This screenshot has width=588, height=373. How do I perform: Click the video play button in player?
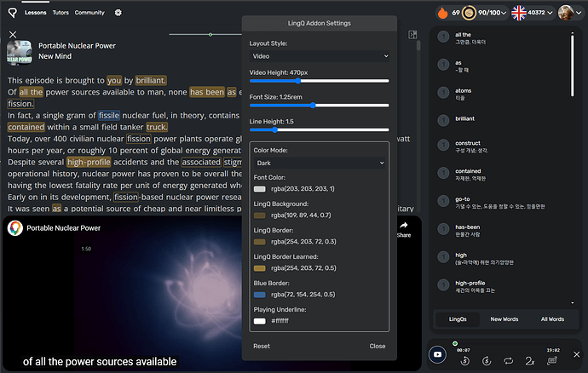pos(437,354)
